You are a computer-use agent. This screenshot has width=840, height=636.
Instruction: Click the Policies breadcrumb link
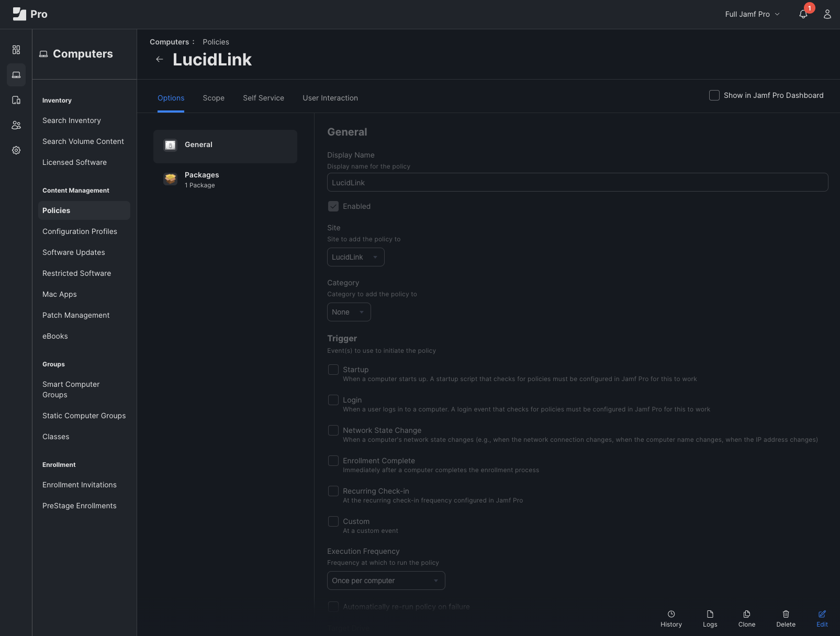click(x=216, y=42)
